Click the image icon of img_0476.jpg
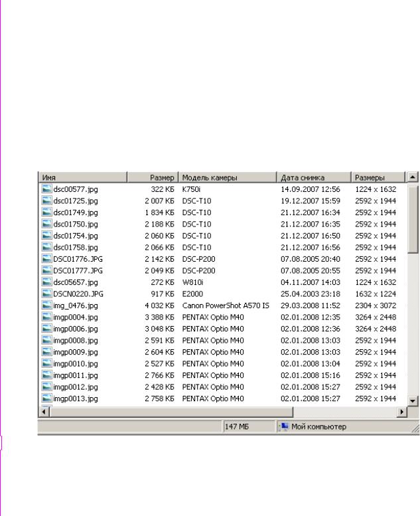The image size is (420, 516). 46,305
